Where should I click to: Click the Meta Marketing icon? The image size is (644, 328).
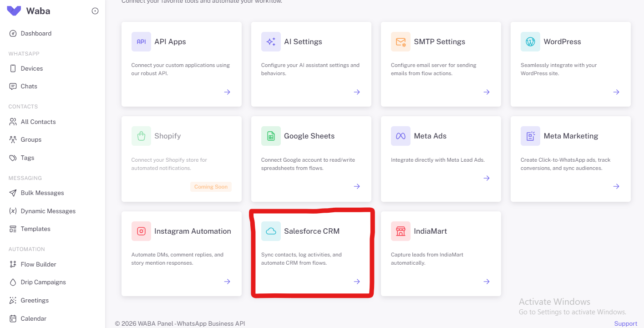point(530,136)
